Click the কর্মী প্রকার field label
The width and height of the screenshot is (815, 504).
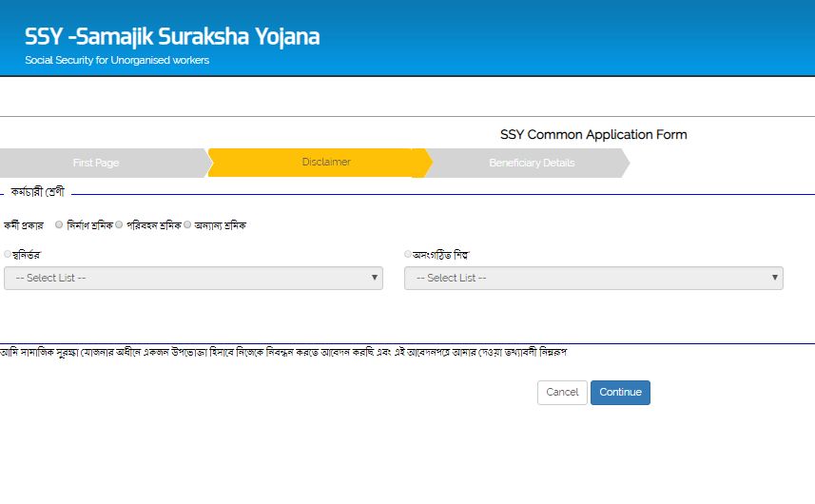coord(25,226)
